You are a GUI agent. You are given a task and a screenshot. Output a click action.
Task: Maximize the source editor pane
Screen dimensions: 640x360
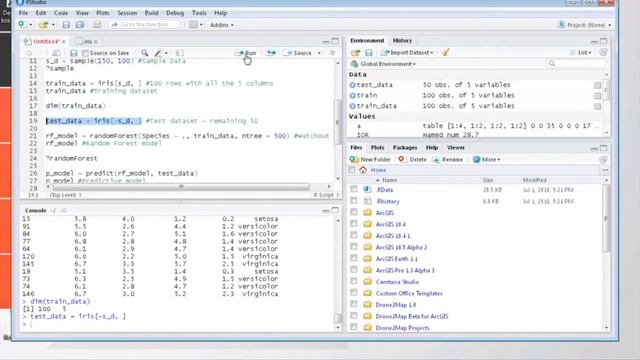pyautogui.click(x=335, y=41)
